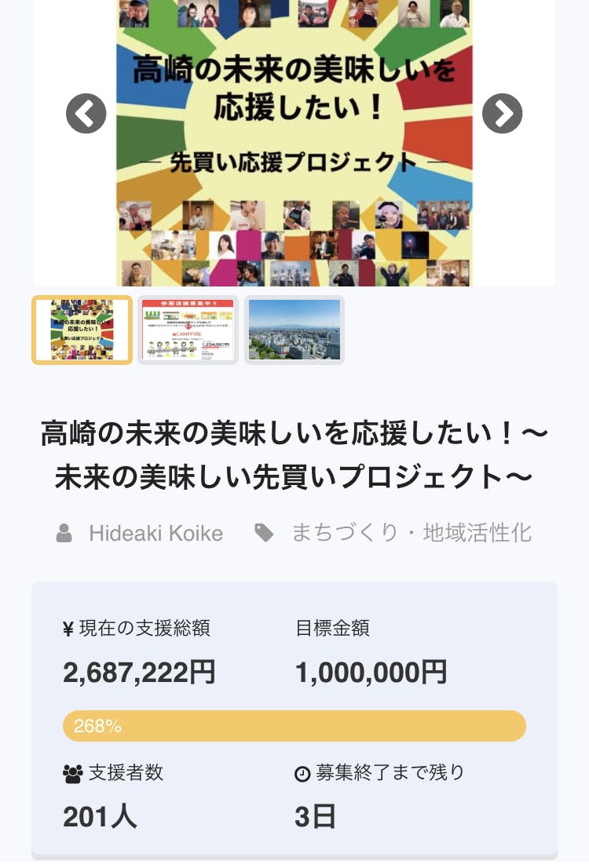Advance to the next slide arrow
The image size is (589, 868).
point(502,114)
